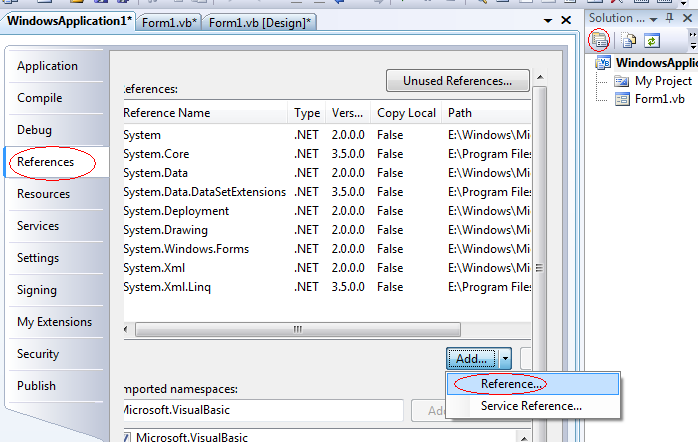Click the Refresh icon in Solution Explorer
Image resolution: width=698 pixels, height=442 pixels.
tap(652, 40)
